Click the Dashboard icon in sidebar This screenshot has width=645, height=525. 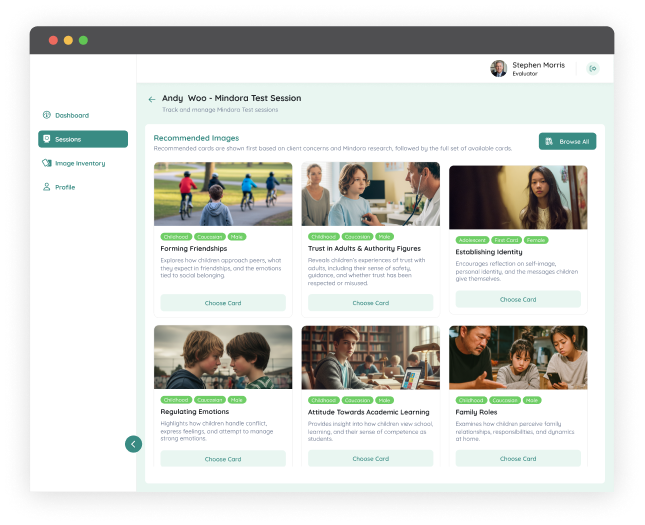(46, 115)
